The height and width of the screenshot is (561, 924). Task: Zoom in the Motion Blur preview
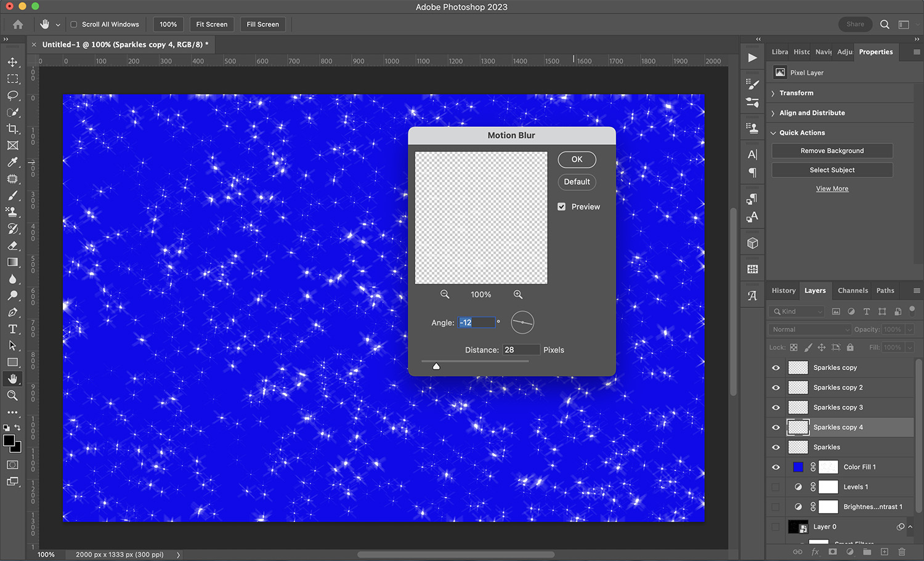pos(518,294)
